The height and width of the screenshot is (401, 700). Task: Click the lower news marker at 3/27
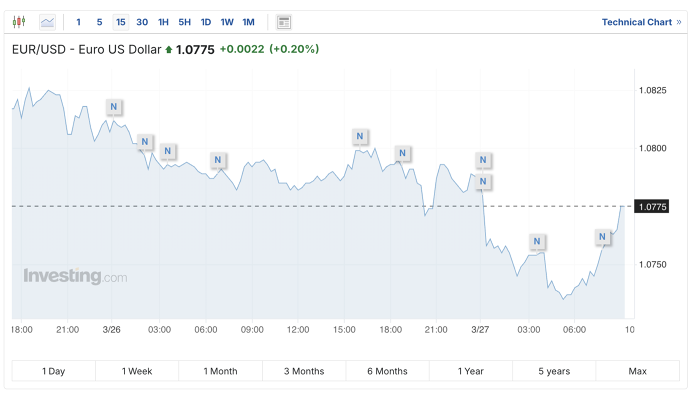(483, 181)
